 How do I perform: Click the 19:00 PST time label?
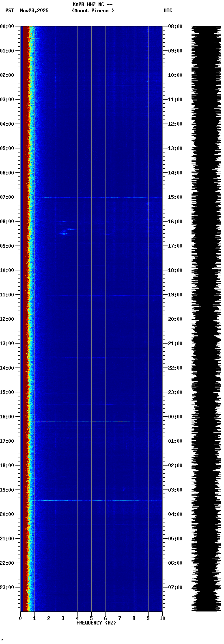[x=7, y=490]
